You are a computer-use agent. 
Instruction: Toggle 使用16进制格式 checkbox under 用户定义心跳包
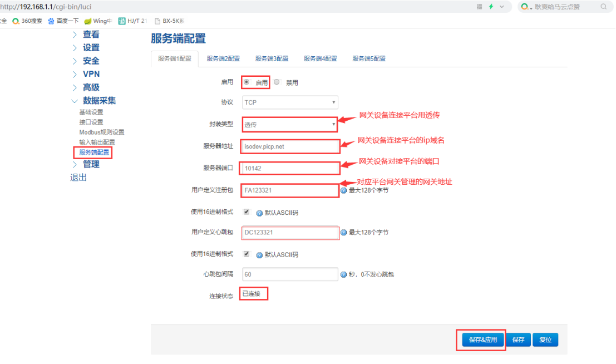pyautogui.click(x=247, y=254)
